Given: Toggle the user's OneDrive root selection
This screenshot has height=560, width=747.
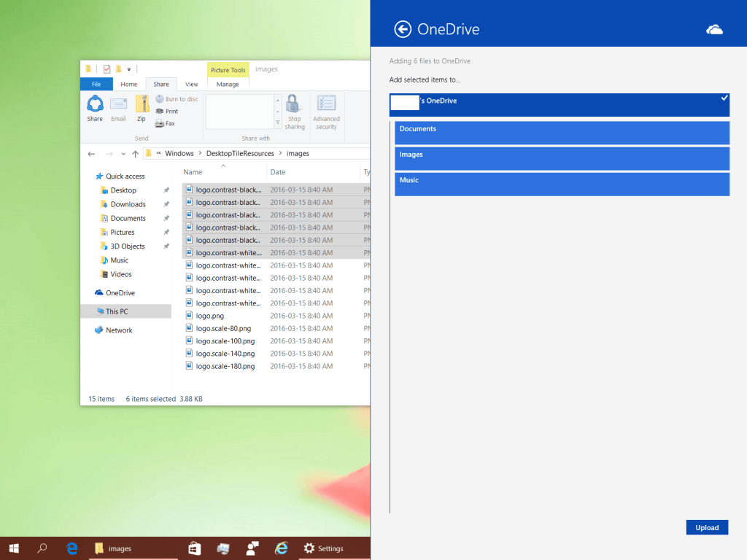Looking at the screenshot, I should (560, 105).
